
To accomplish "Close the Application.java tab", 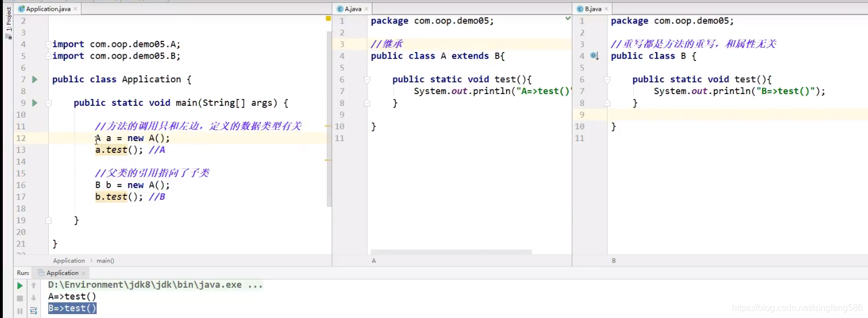I will pyautogui.click(x=76, y=10).
